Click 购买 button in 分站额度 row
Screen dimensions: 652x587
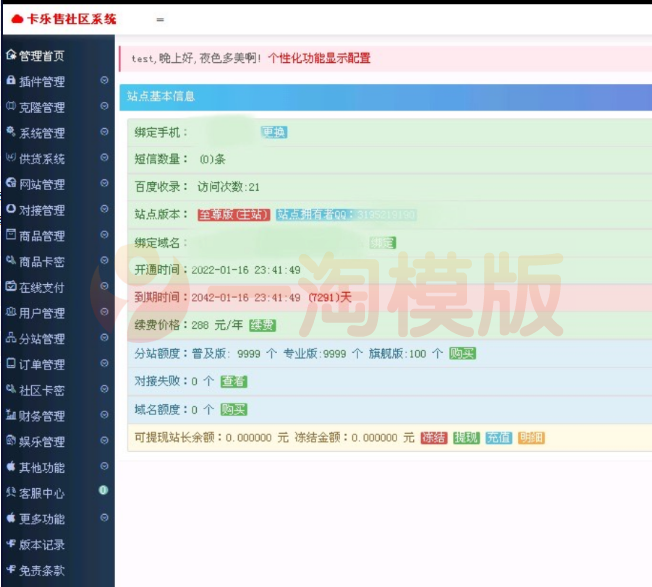pos(462,354)
